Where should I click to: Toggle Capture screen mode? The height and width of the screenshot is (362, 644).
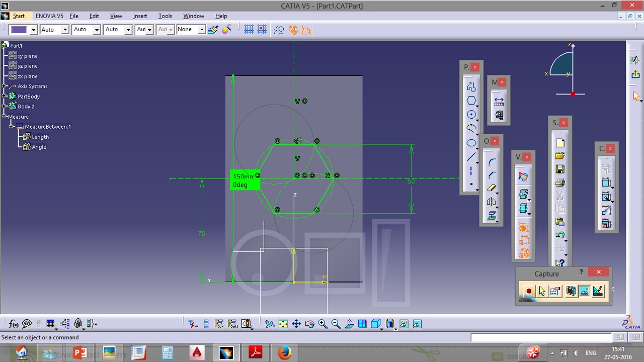(x=571, y=291)
